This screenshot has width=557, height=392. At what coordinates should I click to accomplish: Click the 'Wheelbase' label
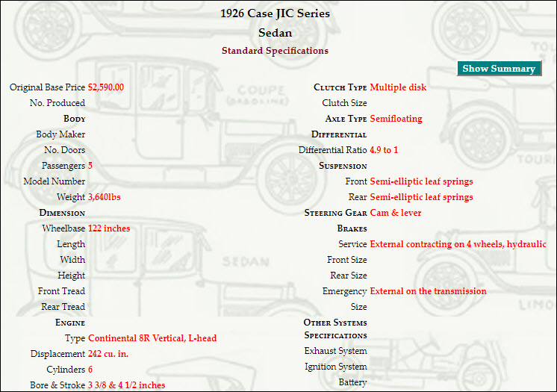(64, 228)
